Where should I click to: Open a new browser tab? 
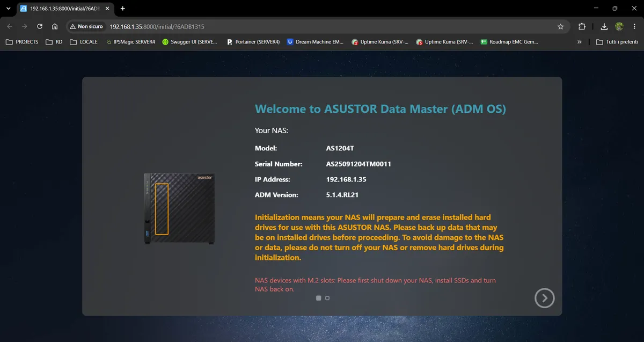(x=122, y=9)
